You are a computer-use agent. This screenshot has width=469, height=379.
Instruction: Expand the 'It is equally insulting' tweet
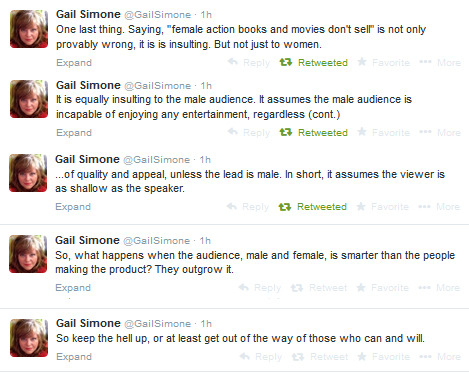74,133
